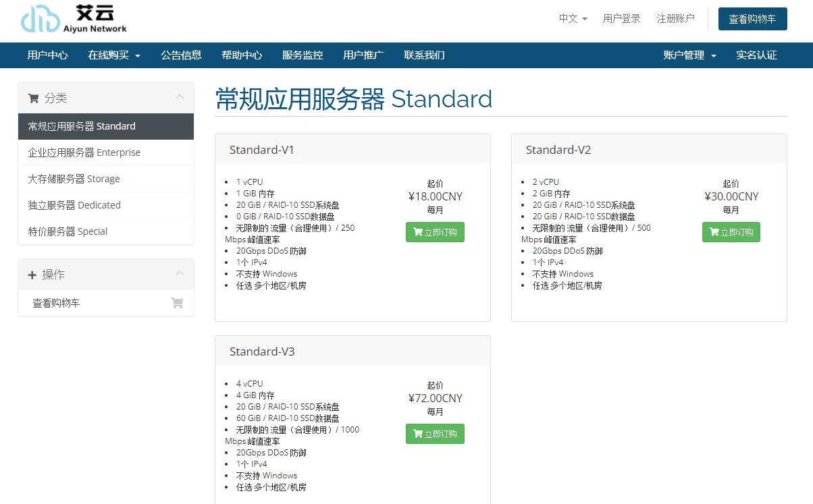Open 联系我们 in the navbar
The width and height of the screenshot is (813, 504).
click(x=424, y=55)
